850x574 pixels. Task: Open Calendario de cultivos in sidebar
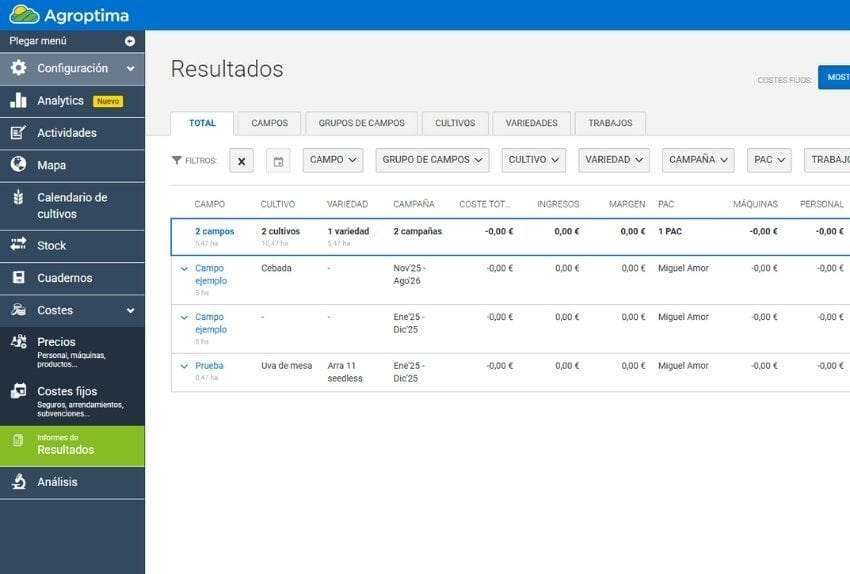point(72,205)
